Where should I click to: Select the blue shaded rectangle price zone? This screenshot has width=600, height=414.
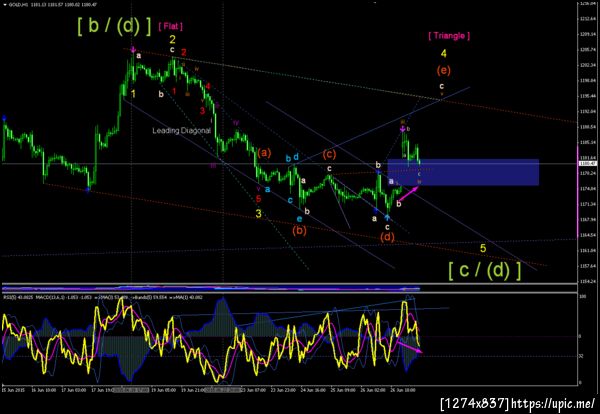tap(463, 172)
